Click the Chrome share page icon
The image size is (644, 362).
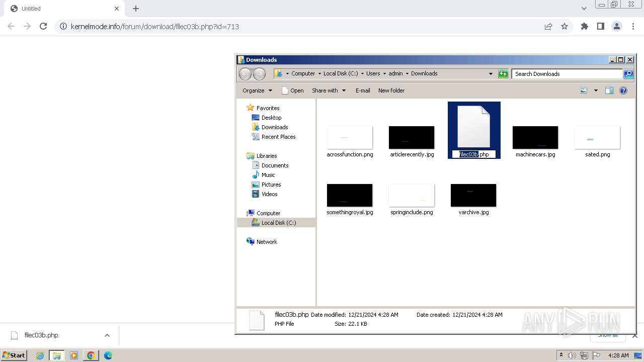548,26
